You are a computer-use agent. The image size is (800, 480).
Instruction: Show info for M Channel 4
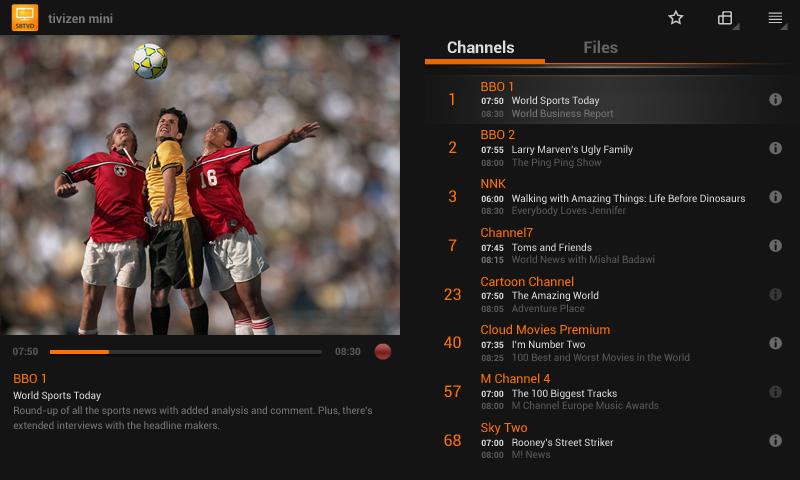(x=775, y=392)
